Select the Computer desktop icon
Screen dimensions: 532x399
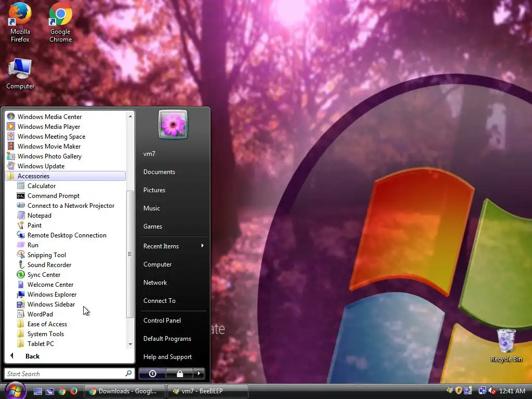(20, 73)
